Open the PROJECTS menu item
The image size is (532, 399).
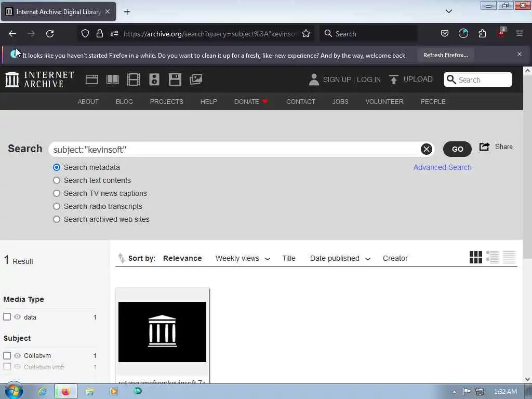point(167,101)
